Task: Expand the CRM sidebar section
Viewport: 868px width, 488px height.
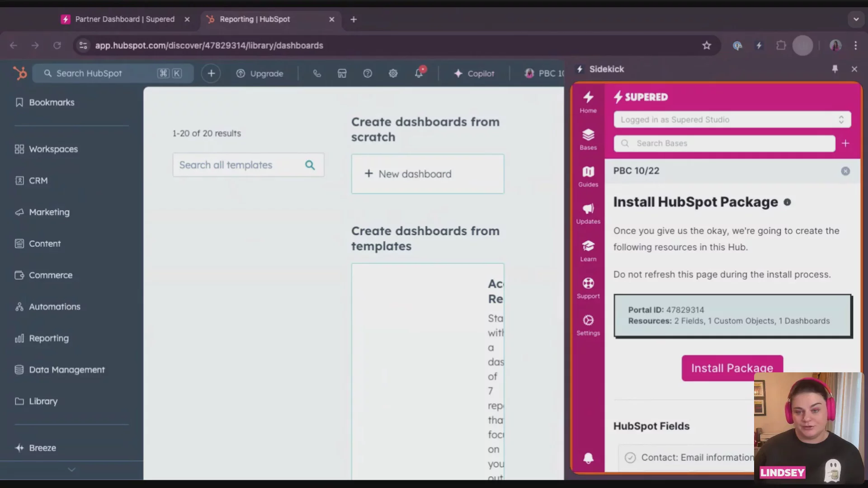Action: coord(31,181)
